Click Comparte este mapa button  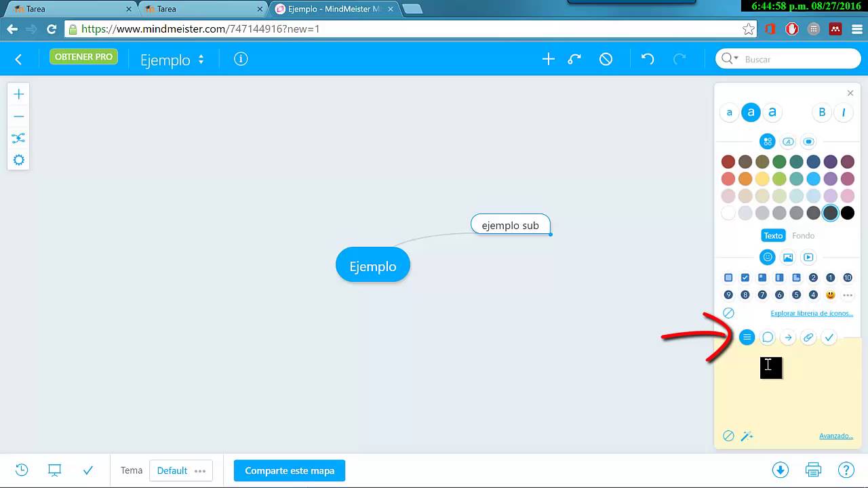click(290, 470)
